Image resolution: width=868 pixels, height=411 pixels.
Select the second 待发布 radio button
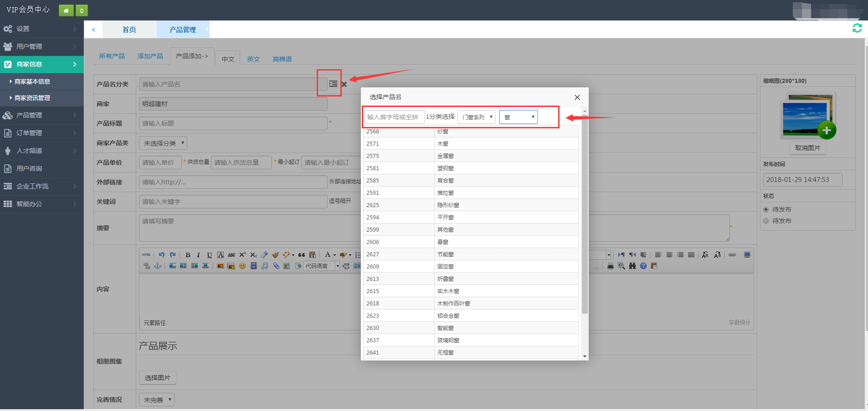766,221
